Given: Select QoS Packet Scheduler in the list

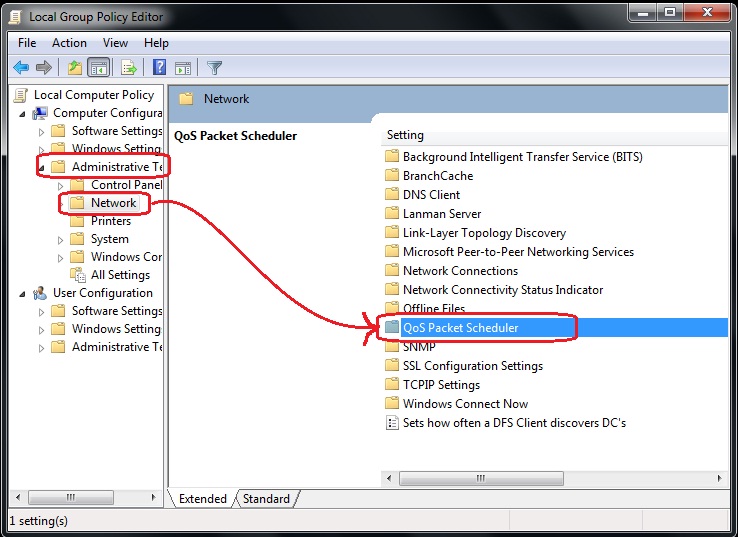Looking at the screenshot, I should coord(460,328).
